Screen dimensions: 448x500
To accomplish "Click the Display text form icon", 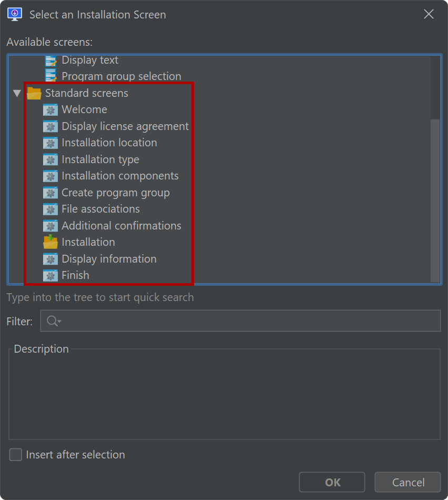I will (51, 61).
